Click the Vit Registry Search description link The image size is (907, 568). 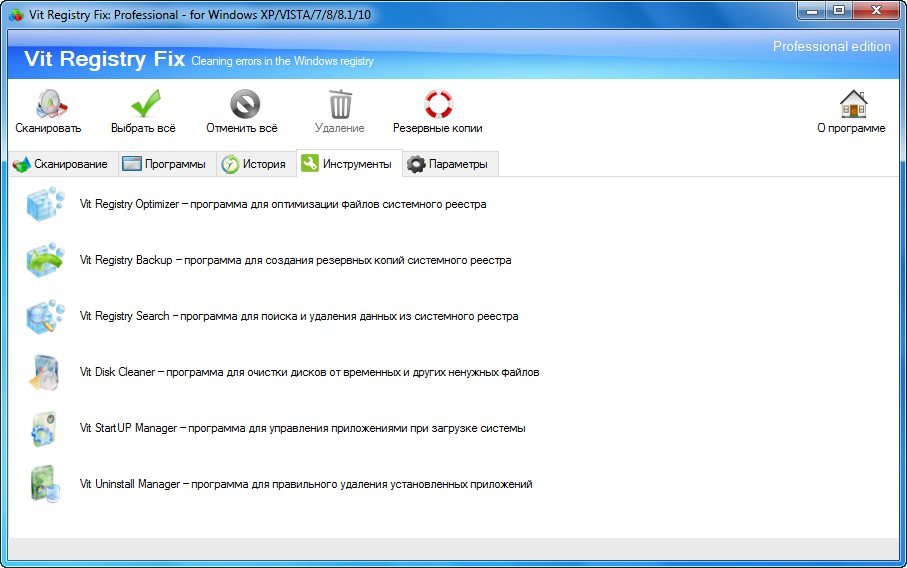tap(299, 316)
